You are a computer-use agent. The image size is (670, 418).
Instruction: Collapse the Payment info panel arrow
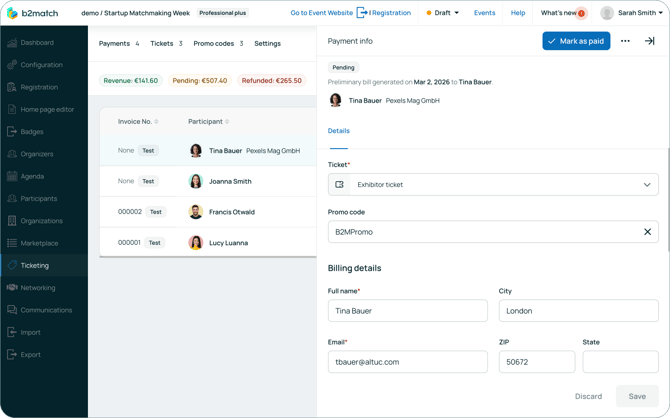(x=649, y=41)
